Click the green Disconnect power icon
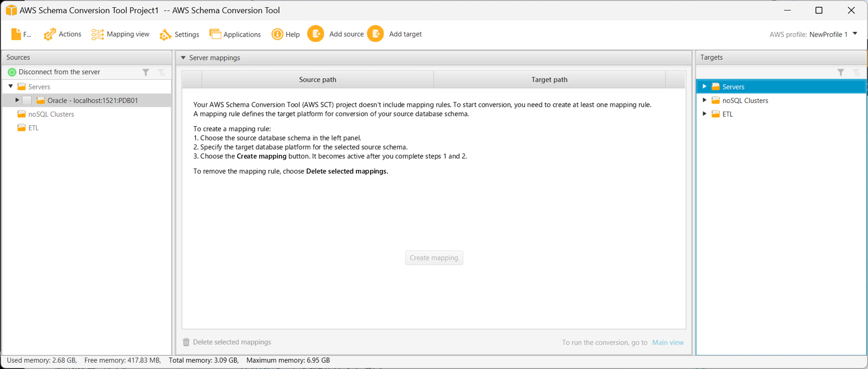Screen dimensions: 868x369 coord(12,72)
